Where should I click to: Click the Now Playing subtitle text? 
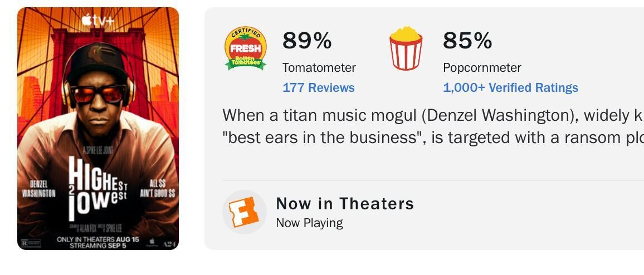[309, 223]
